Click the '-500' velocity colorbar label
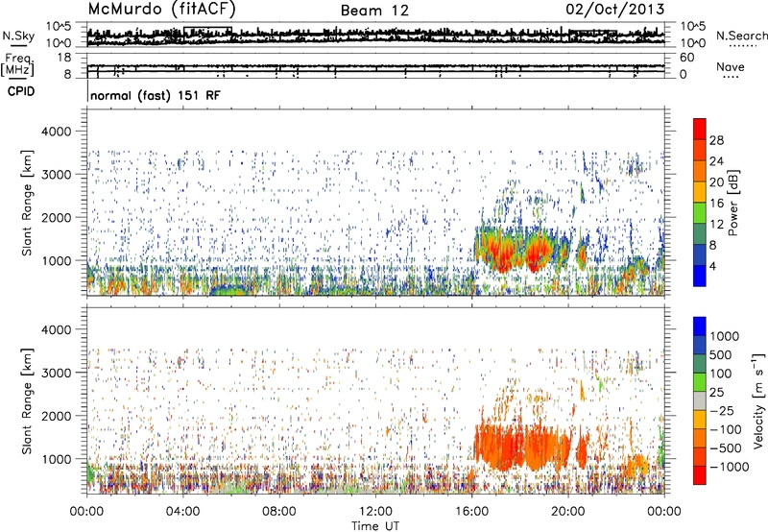This screenshot has width=768, height=532. point(726,447)
